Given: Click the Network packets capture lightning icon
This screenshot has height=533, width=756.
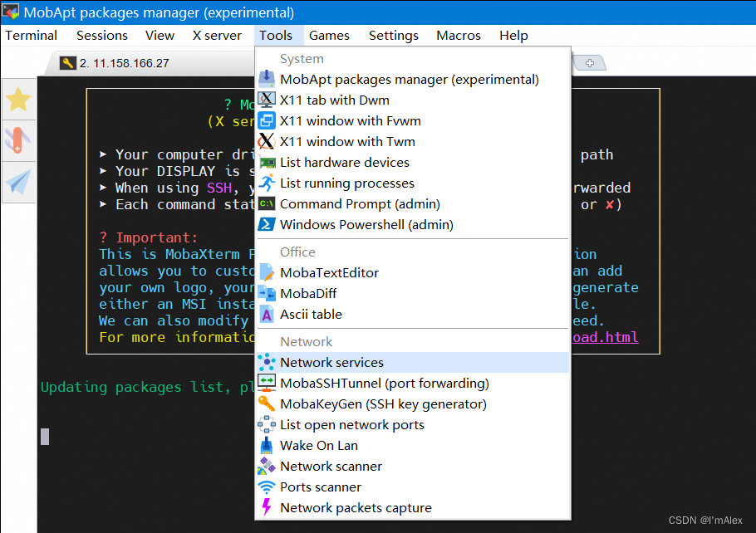Looking at the screenshot, I should [267, 507].
